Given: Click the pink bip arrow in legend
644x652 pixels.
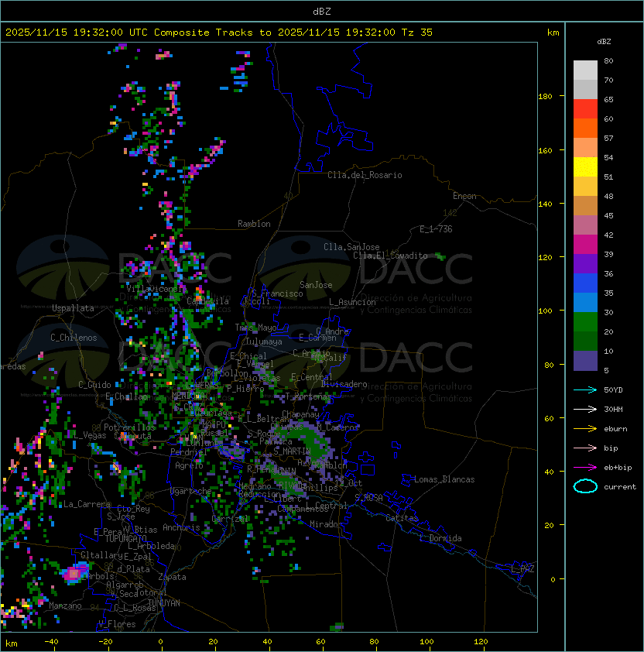Looking at the screenshot, I should pos(585,448).
